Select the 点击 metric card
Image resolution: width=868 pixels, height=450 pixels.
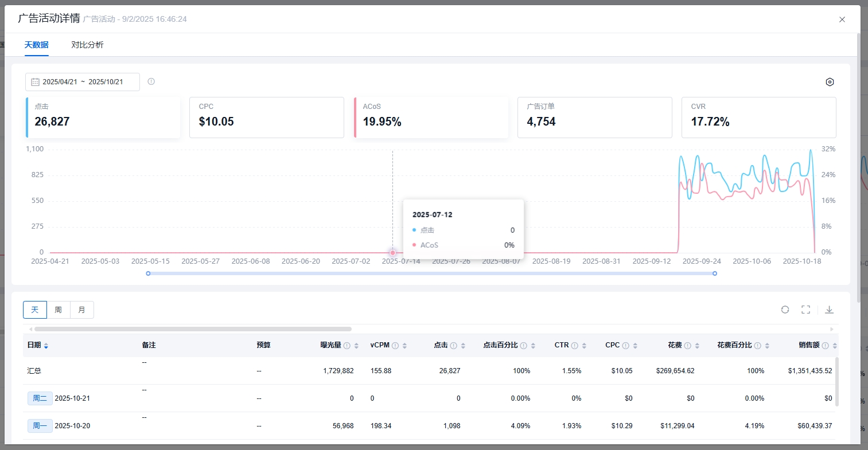103,118
